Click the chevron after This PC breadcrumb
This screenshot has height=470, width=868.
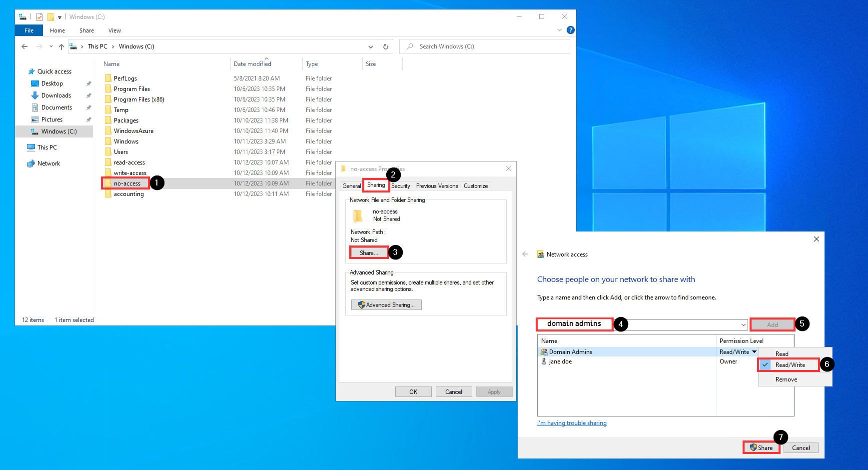(113, 46)
